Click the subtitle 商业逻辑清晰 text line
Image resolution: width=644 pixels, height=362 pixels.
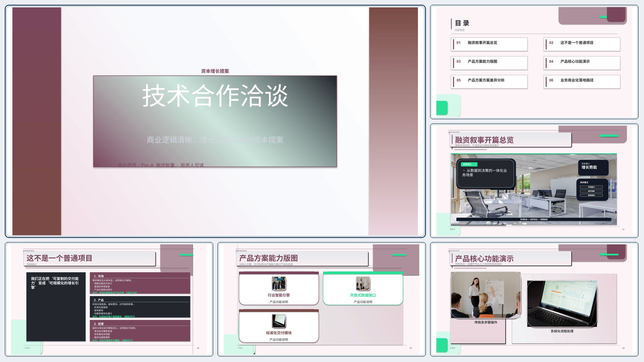[215, 140]
